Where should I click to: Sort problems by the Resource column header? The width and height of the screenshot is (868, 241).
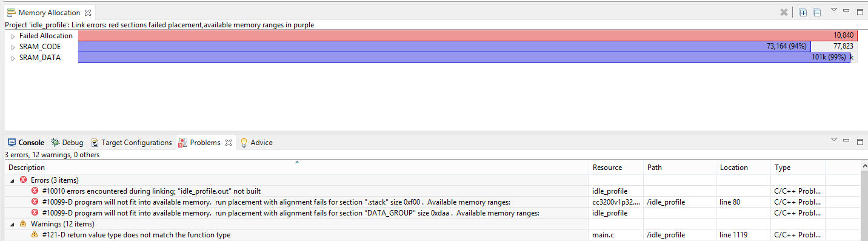click(616, 168)
